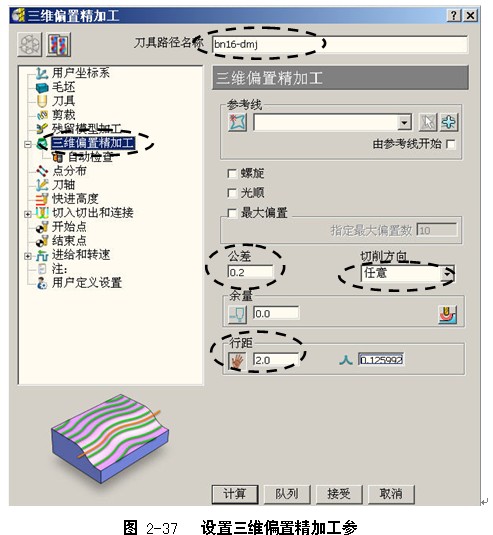
Task: Tick the 最大偏置 checkbox
Action: 232,214
